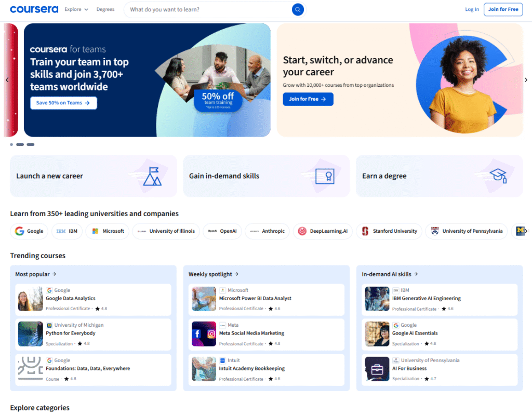Click the OpenAI partner logo
The width and height of the screenshot is (532, 414).
click(222, 231)
